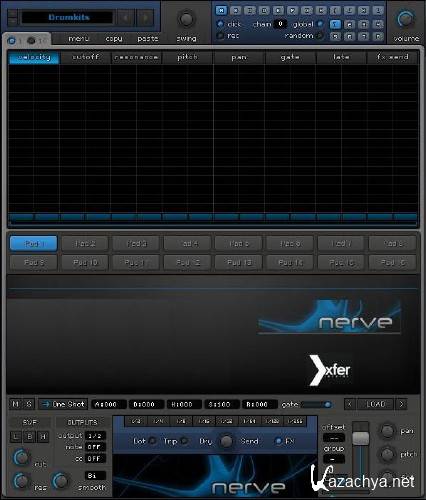
Task: Select pattern bank 8
Action: click(x=378, y=36)
